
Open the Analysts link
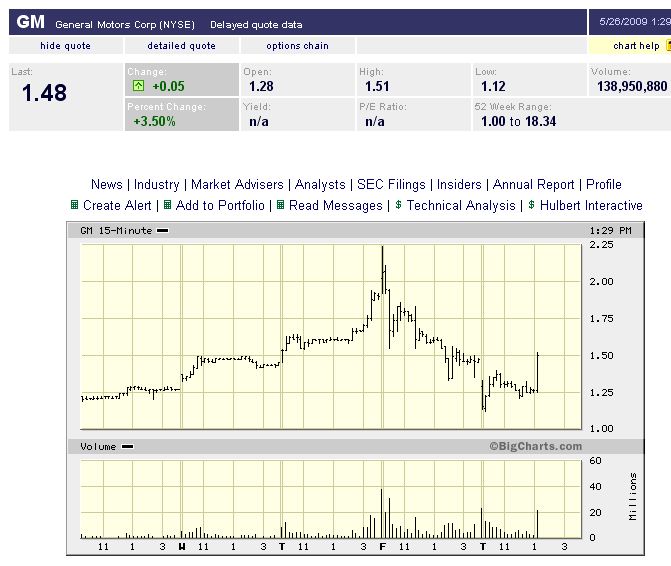tap(320, 184)
